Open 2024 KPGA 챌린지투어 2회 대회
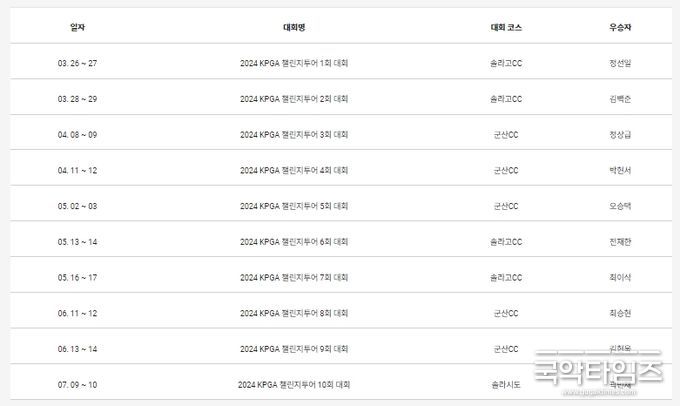The height and width of the screenshot is (406, 680). [x=294, y=99]
